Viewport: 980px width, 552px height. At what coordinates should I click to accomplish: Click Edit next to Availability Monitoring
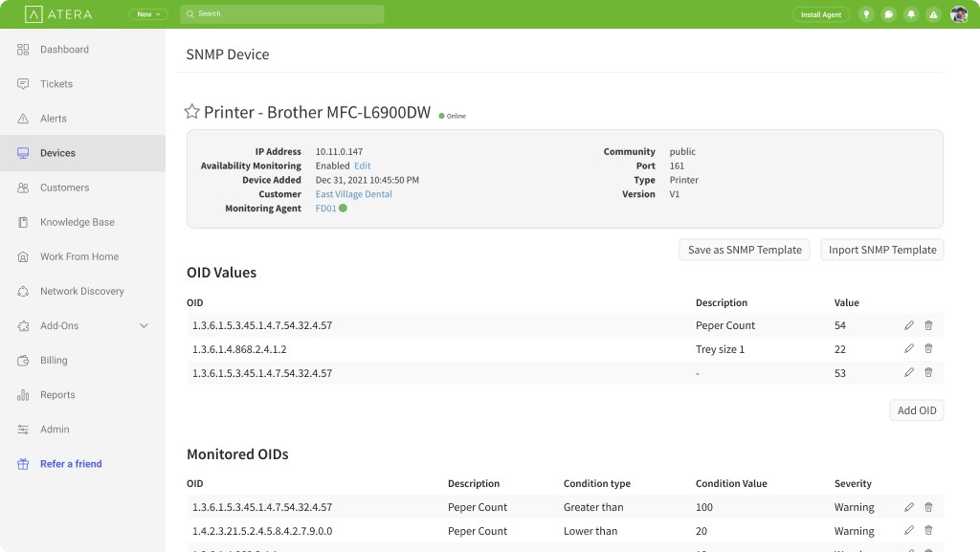coord(363,166)
